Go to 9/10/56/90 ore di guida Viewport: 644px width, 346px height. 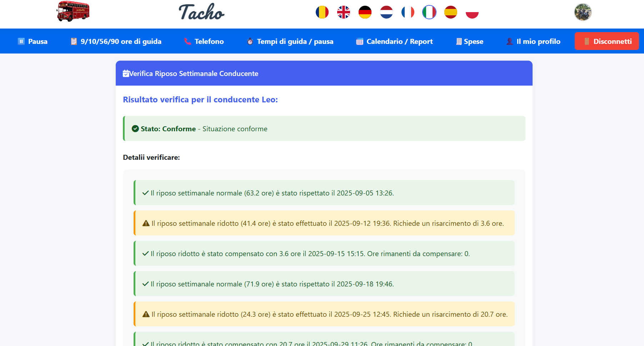pyautogui.click(x=116, y=41)
